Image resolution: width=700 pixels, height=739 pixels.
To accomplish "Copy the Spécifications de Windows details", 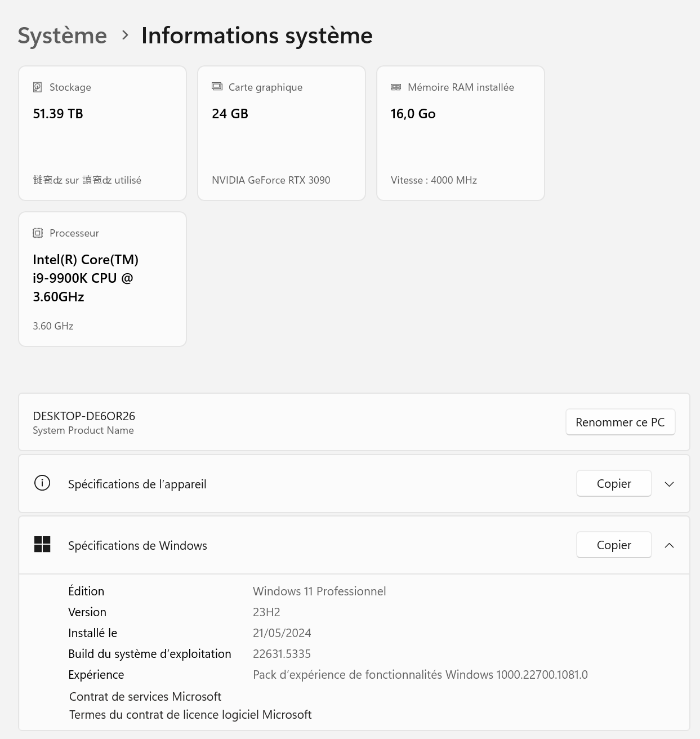I will (x=614, y=545).
